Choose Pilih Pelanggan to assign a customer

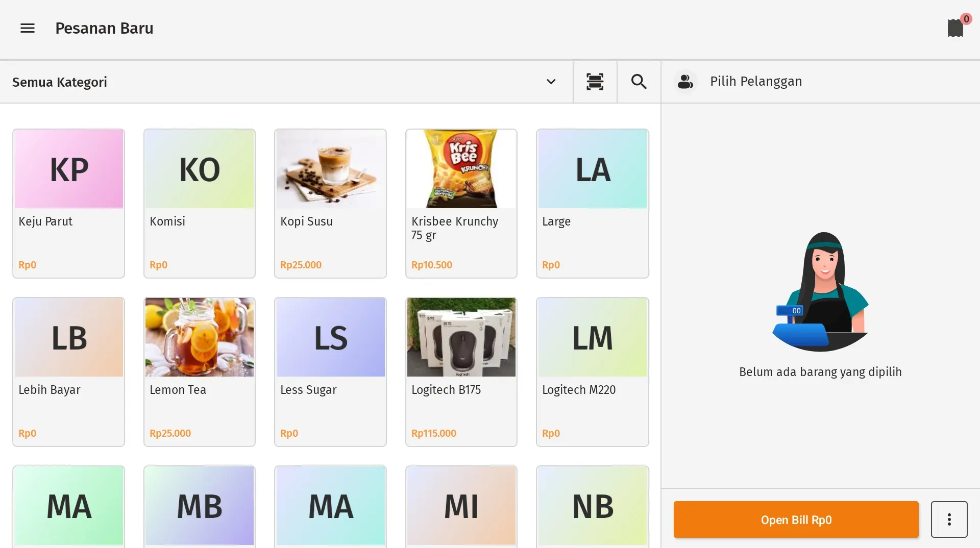[755, 81]
